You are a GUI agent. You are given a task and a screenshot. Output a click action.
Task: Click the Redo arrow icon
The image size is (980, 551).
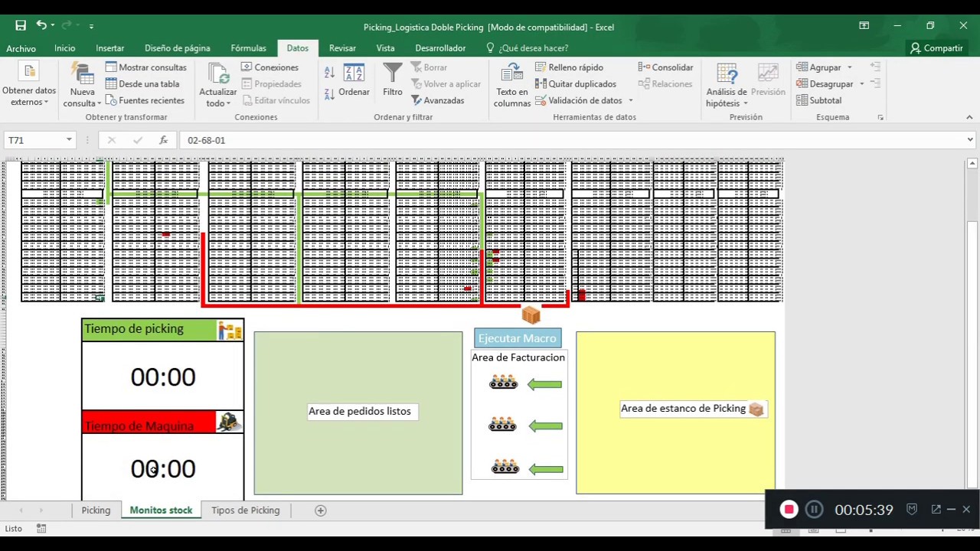66,26
